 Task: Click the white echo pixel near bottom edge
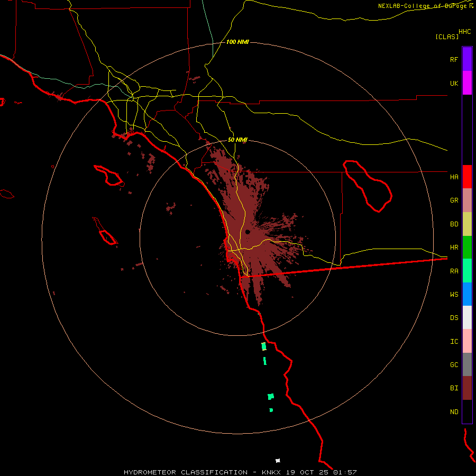click(x=278, y=461)
